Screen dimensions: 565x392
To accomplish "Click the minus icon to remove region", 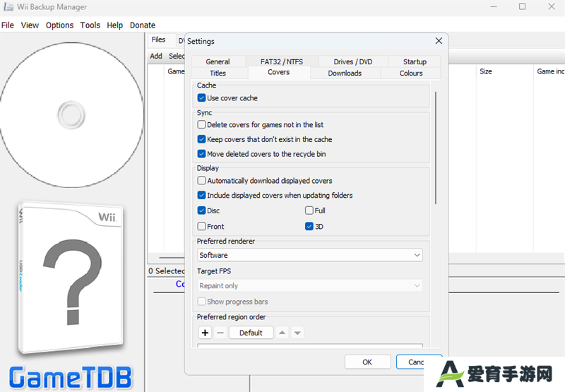I will [x=220, y=333].
